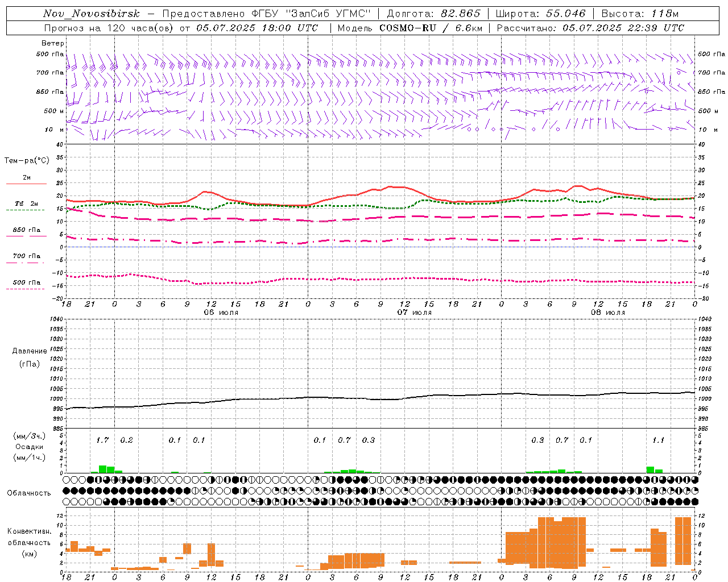The height and width of the screenshot is (582, 728).
Task: Click the Долгота: 82.865 value
Action: [433, 14]
